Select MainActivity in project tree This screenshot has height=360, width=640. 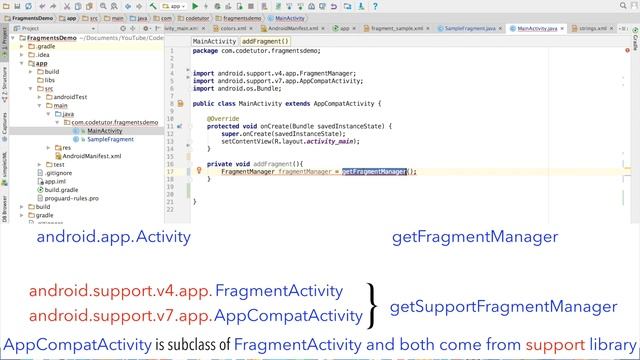click(105, 131)
